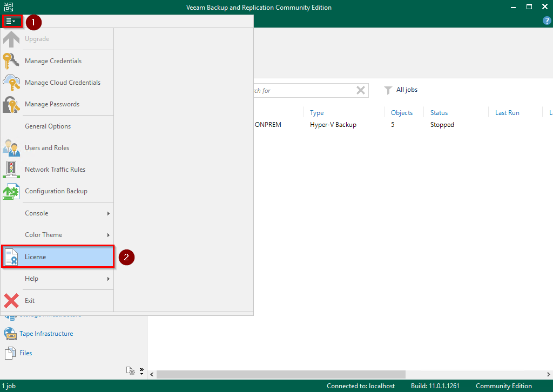Select the Stopped status cell
553x392 pixels.
(442, 125)
